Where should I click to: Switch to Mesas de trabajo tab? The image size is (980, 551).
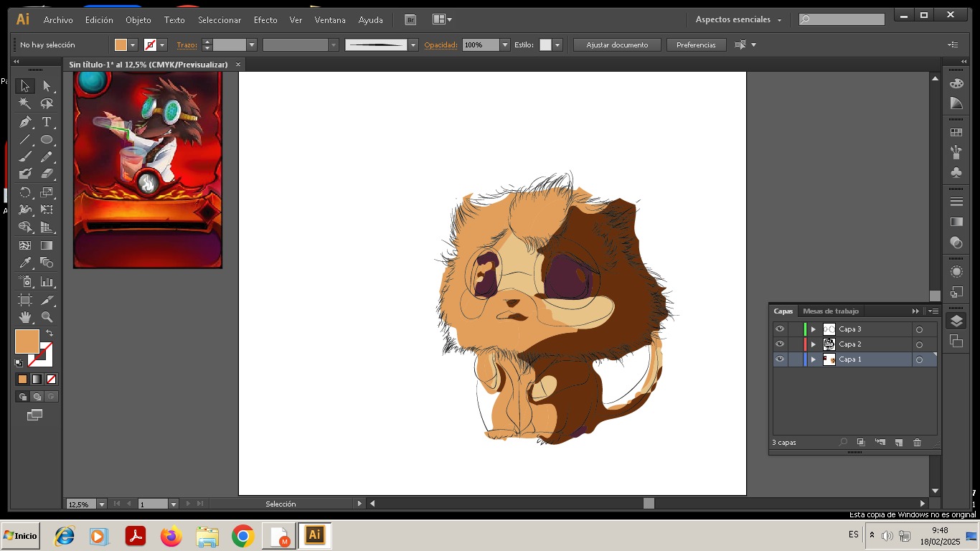tap(831, 311)
